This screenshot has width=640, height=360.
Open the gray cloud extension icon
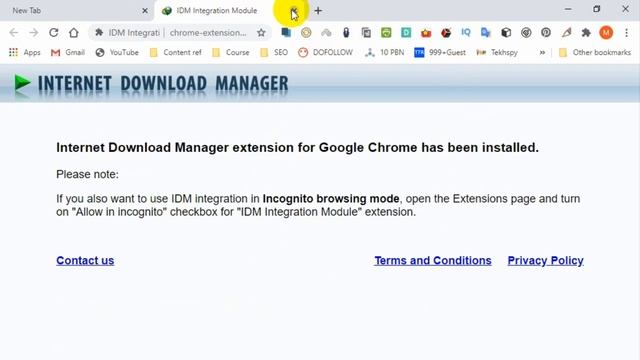(326, 33)
